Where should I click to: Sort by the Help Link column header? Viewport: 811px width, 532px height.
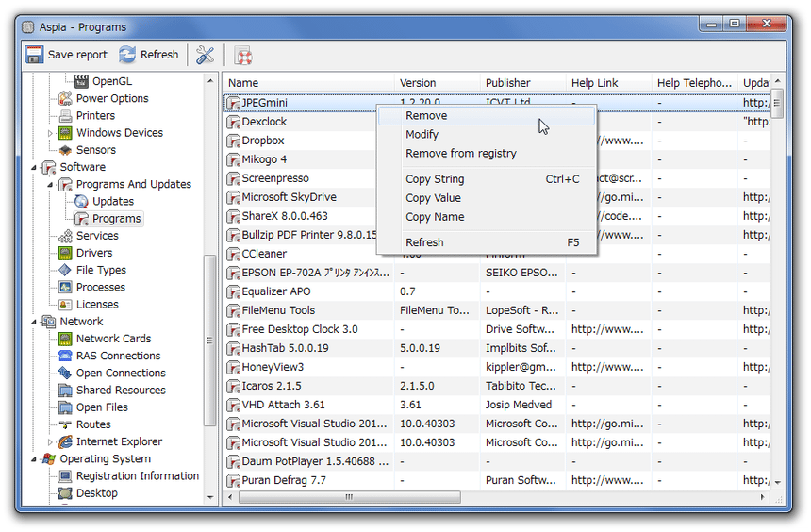609,83
